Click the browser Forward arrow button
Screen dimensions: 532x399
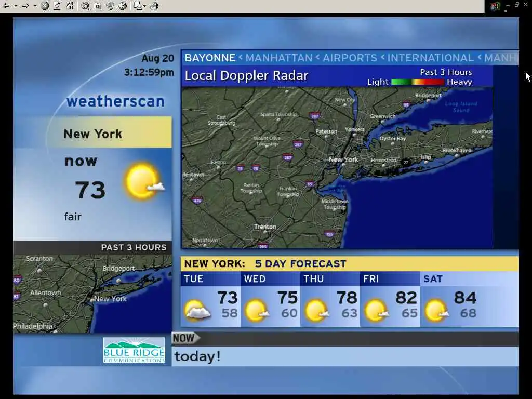pyautogui.click(x=25, y=6)
